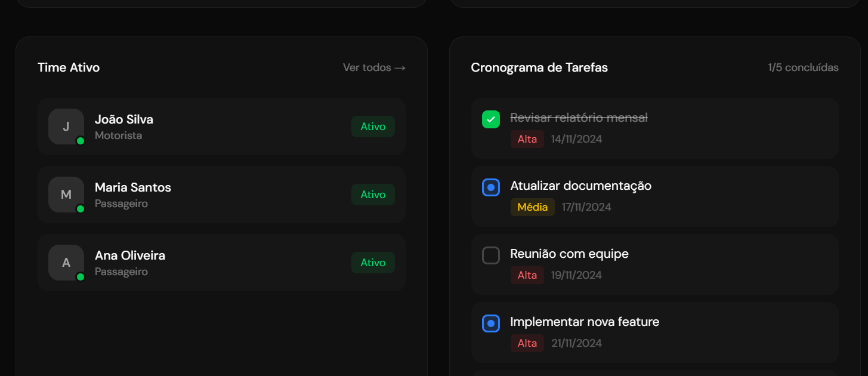Click the 19/11/2024 due date
This screenshot has width=868, height=376.
coord(576,275)
